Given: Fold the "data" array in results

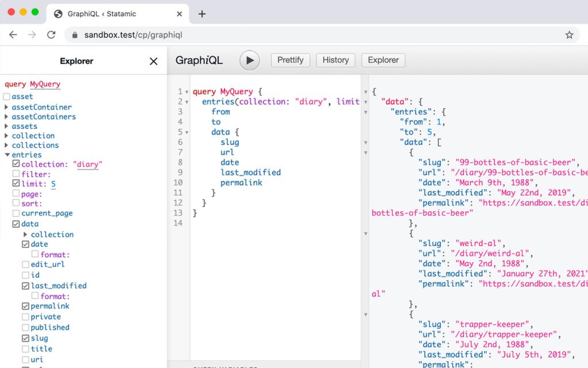Looking at the screenshot, I should click(366, 143).
